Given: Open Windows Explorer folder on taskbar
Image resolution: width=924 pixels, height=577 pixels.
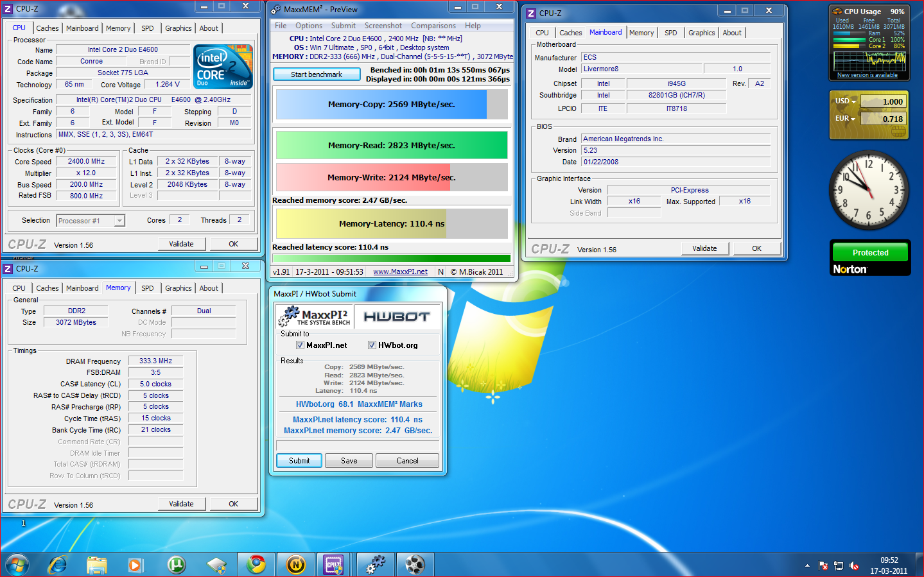Looking at the screenshot, I should 97,565.
